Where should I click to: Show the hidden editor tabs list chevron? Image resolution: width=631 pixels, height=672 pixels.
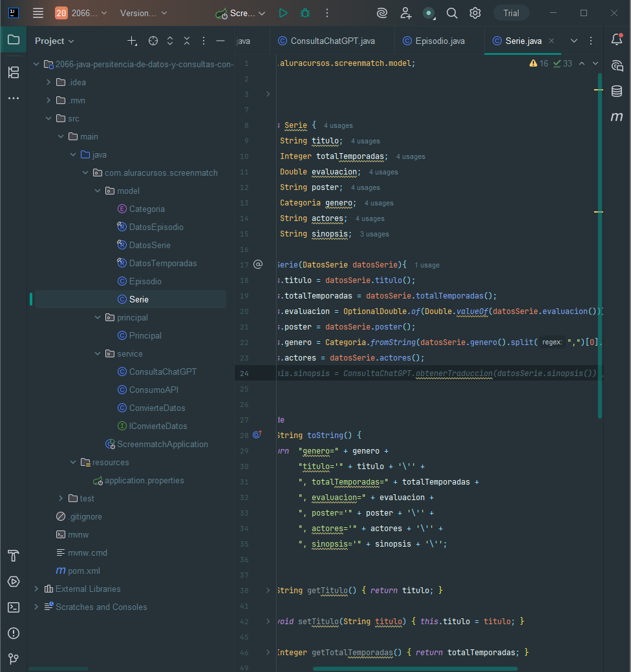click(x=574, y=41)
